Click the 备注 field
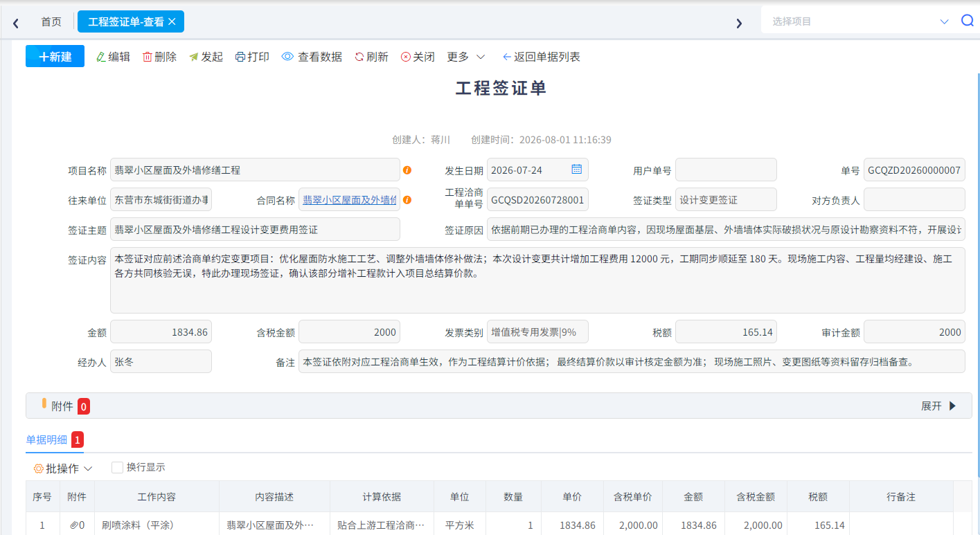The width and height of the screenshot is (980, 535). coord(632,361)
